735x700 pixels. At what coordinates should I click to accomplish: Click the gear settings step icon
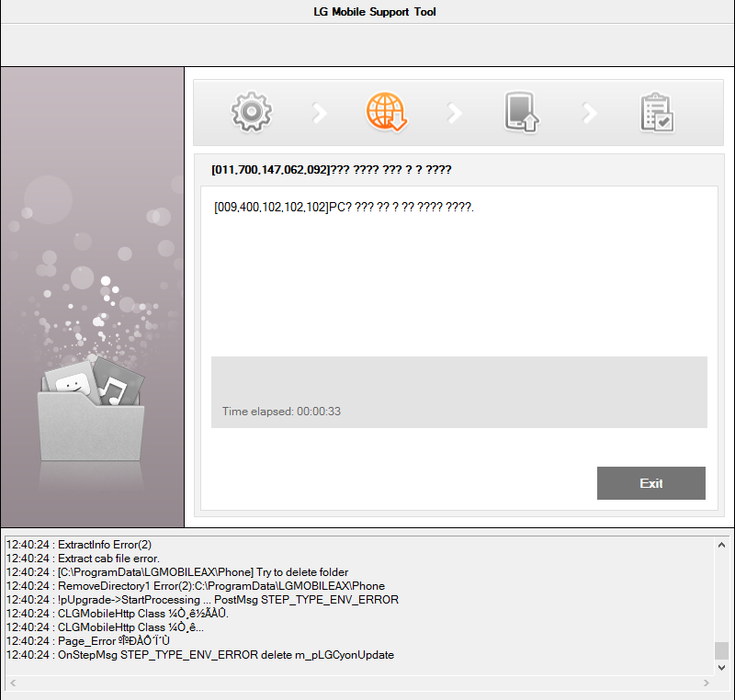coord(252,112)
